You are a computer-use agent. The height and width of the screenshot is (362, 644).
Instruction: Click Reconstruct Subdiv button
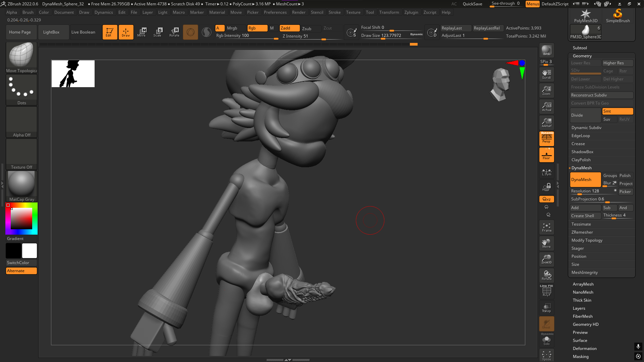[601, 95]
